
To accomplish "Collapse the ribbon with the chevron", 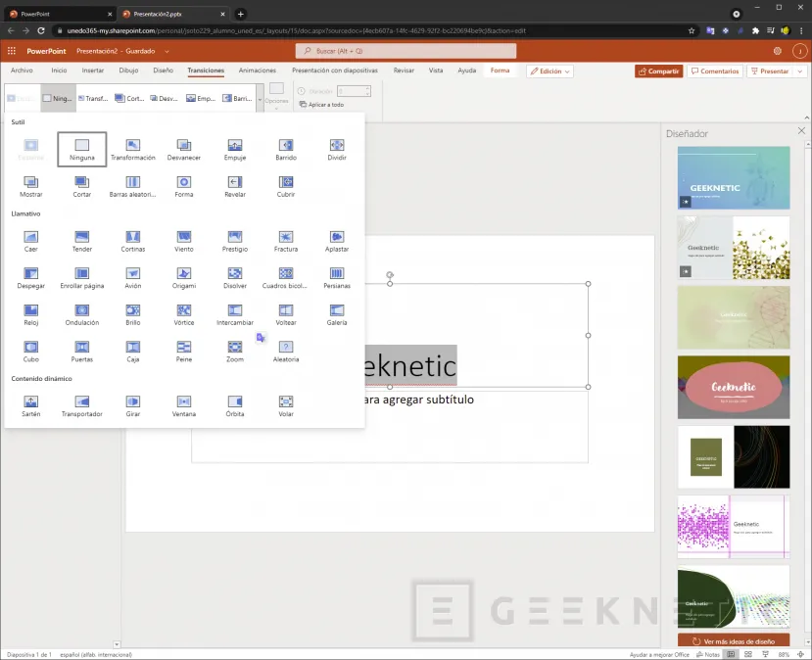I will pos(806,118).
